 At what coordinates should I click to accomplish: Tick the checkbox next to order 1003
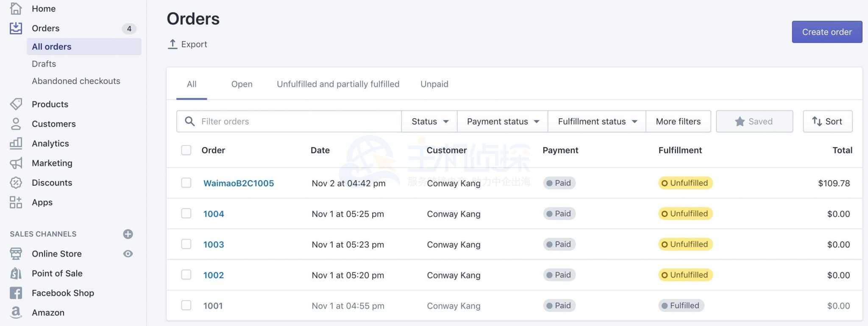coord(186,244)
